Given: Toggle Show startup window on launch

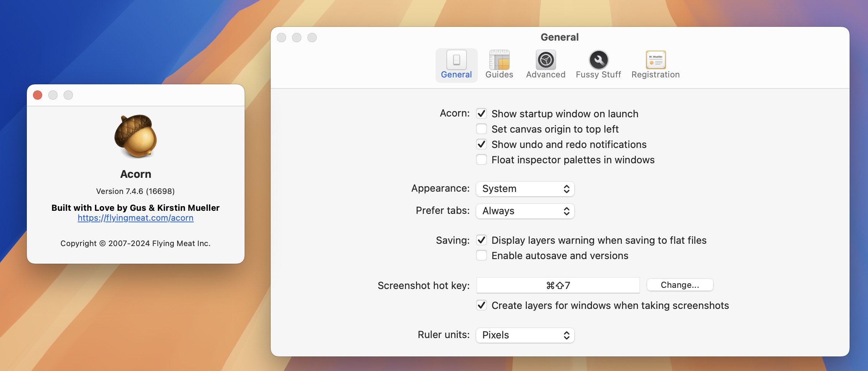Looking at the screenshot, I should pyautogui.click(x=482, y=114).
